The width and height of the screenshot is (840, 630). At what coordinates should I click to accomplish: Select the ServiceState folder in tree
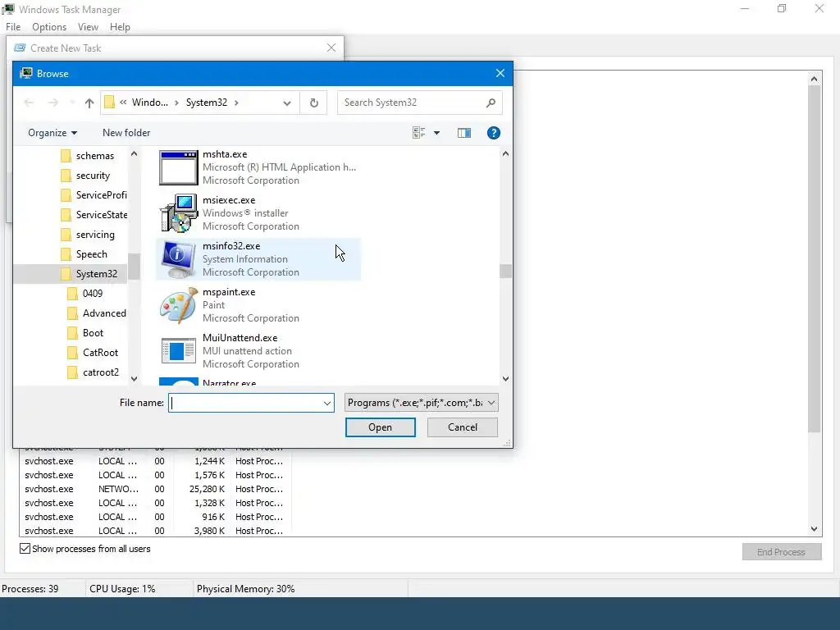[x=94, y=215]
